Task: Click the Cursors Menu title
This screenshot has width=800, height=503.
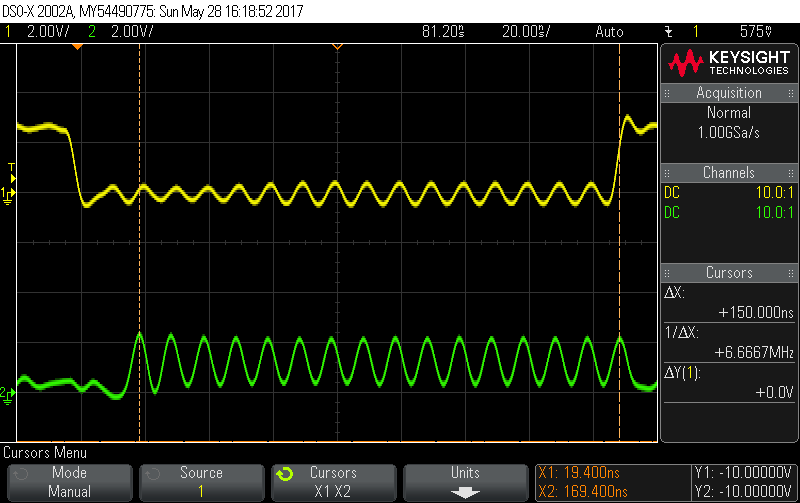Action: pos(45,452)
